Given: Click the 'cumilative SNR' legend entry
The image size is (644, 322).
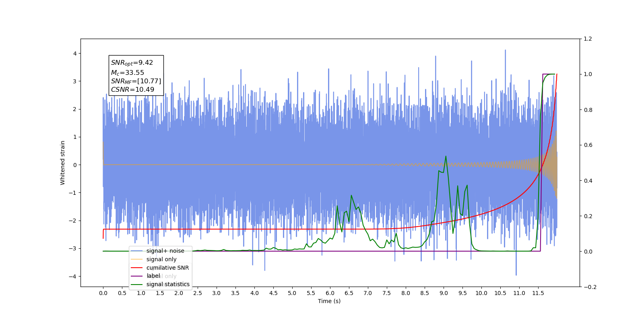Looking at the screenshot, I should coord(167,268).
